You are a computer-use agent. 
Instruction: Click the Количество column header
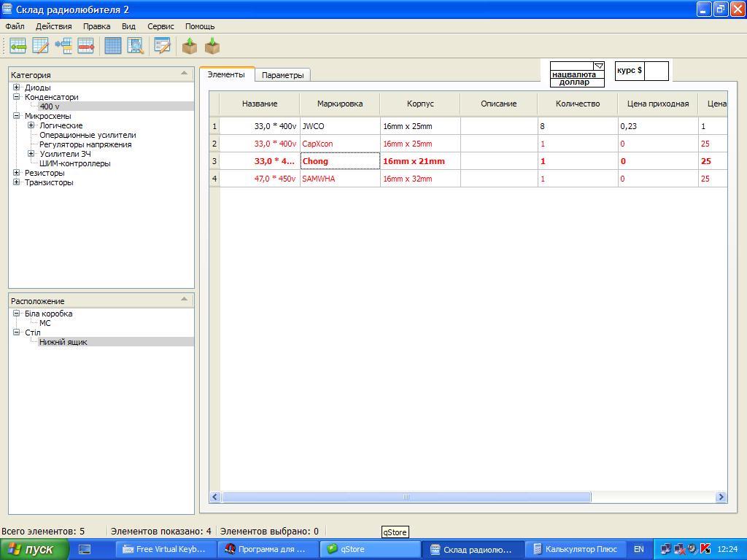[x=577, y=104]
